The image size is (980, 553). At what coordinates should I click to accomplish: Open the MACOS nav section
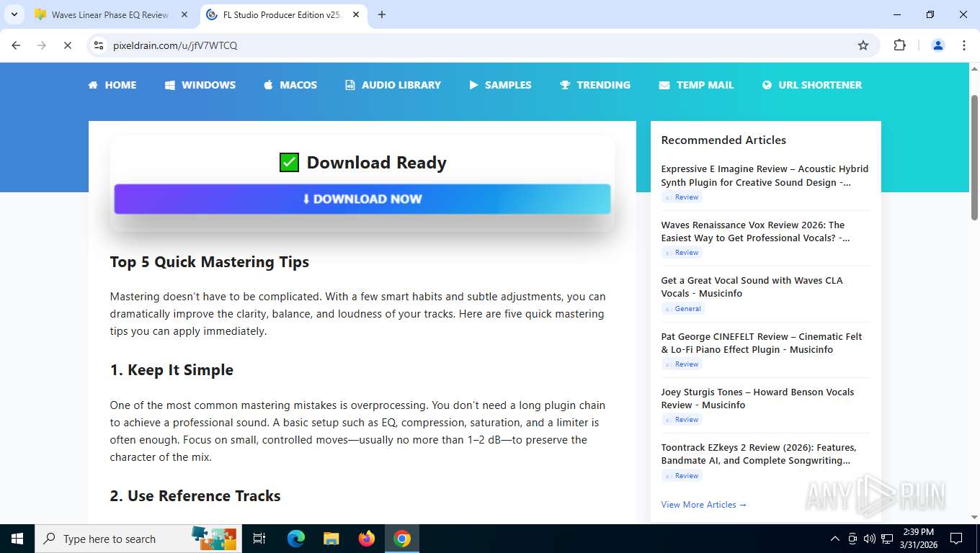(290, 85)
